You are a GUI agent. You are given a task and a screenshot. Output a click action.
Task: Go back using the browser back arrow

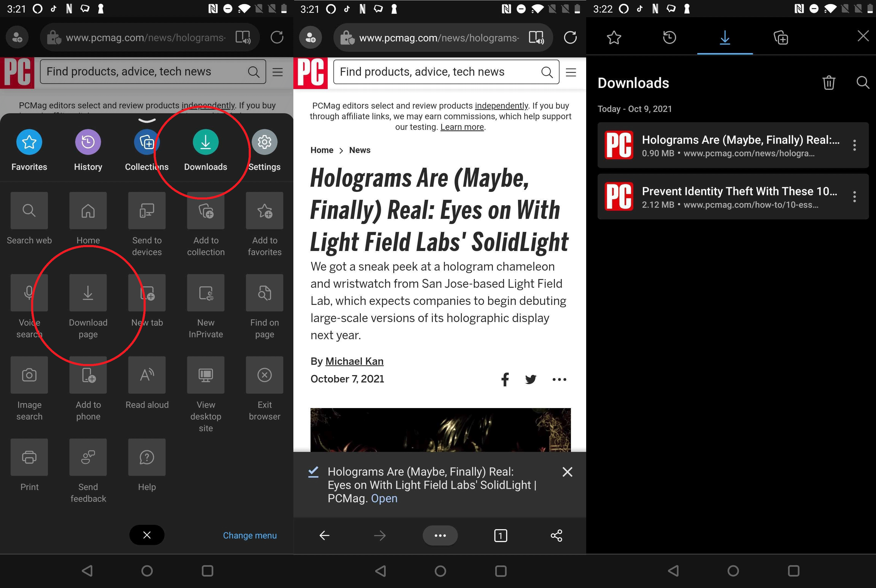click(324, 535)
